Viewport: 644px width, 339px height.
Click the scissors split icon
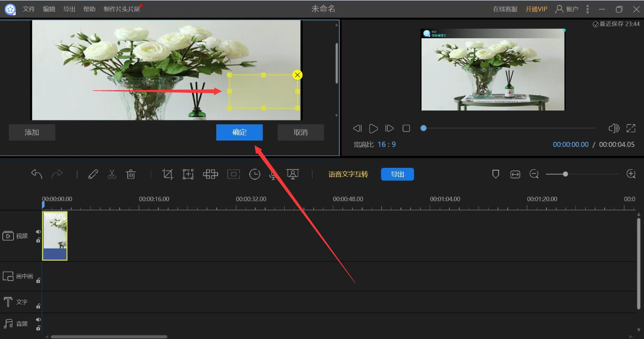112,174
